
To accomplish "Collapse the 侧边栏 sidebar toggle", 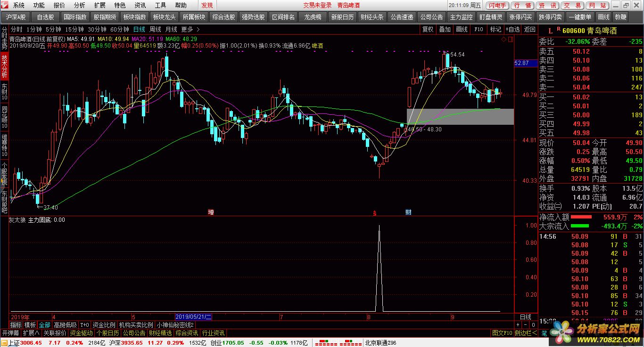I will pos(526,333).
